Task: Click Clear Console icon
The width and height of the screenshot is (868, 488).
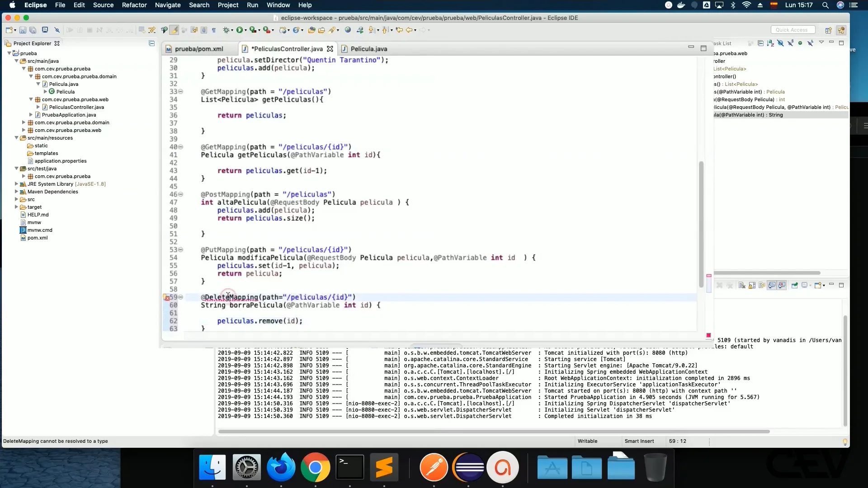Action: (x=742, y=285)
